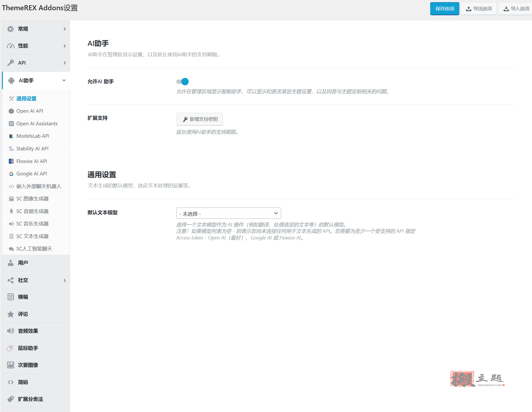The image size is (532, 412).
Task: Open the 音频效果 section
Action: (36, 331)
